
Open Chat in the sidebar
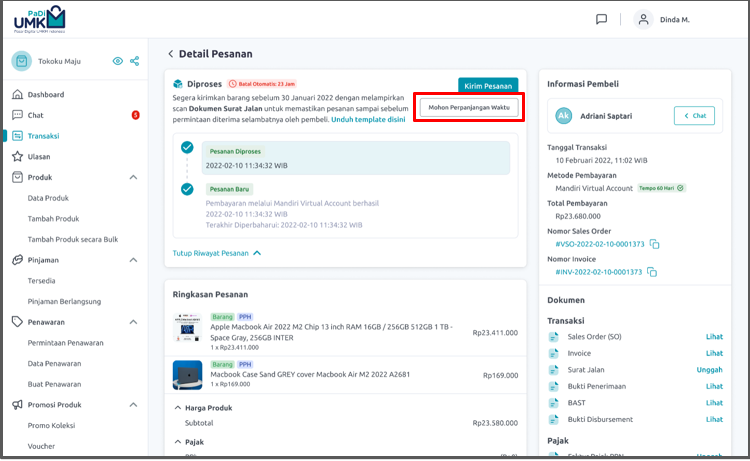[35, 115]
